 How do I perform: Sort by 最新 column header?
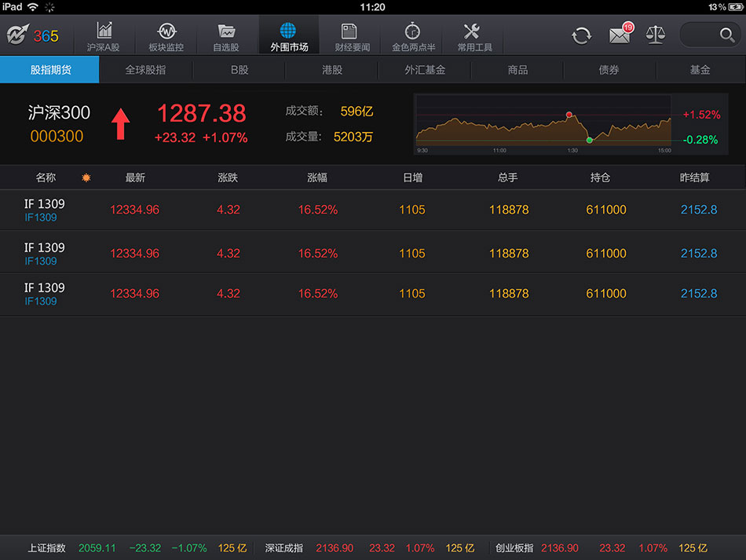click(x=135, y=178)
